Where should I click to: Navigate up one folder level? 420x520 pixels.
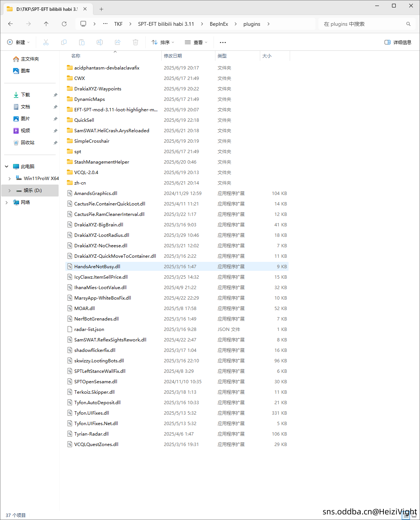coord(46,24)
